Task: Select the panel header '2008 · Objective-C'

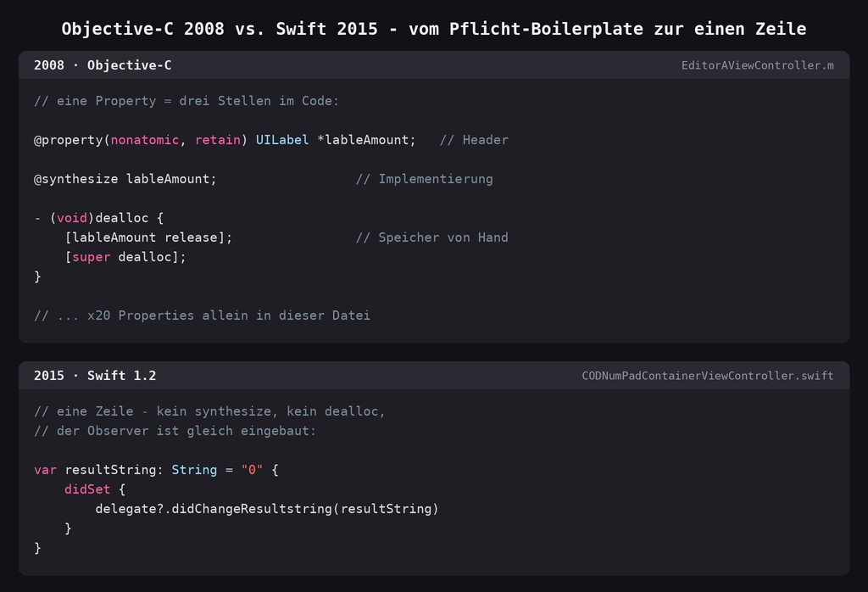Action: 103,65
